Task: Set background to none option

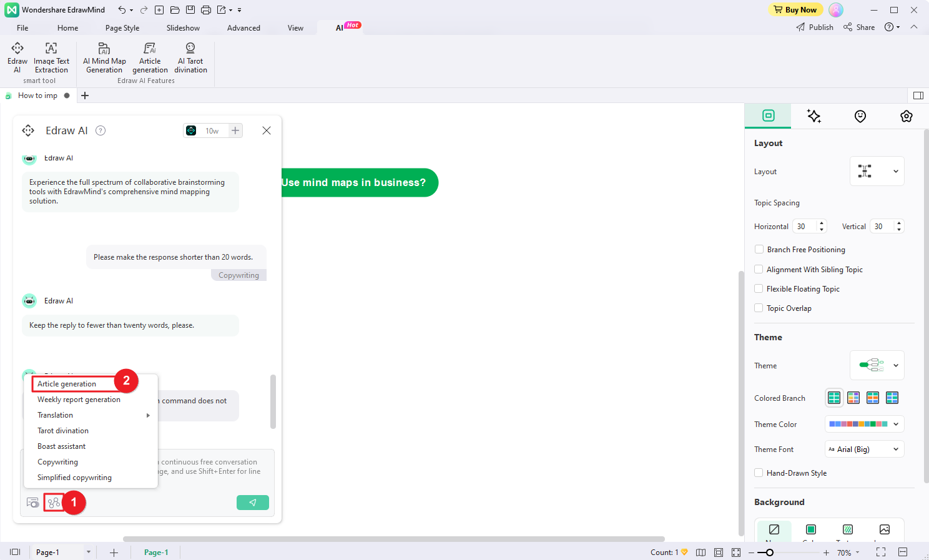Action: (x=774, y=530)
